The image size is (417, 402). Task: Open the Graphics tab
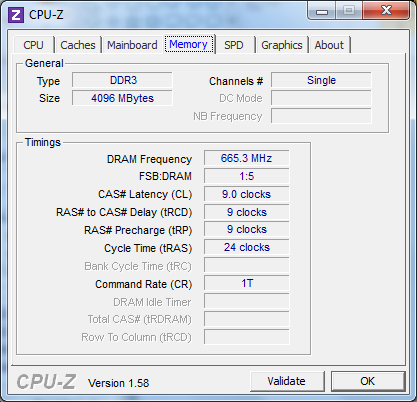click(x=282, y=45)
